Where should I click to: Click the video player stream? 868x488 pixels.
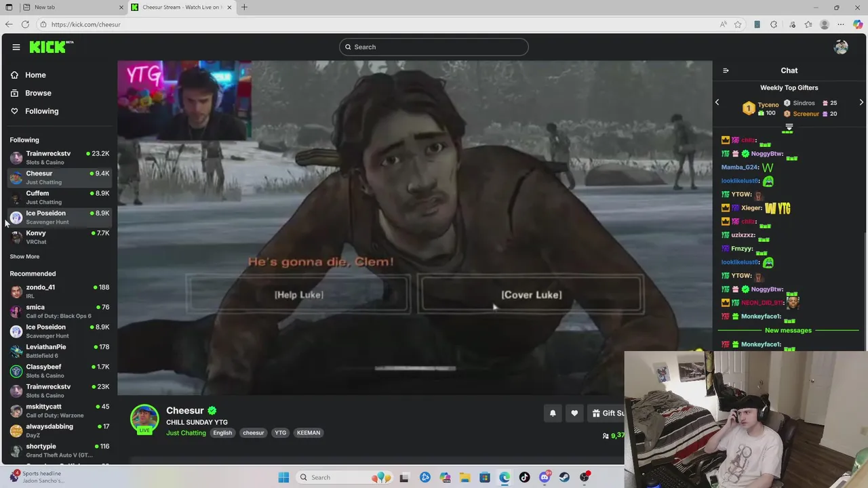tap(415, 228)
